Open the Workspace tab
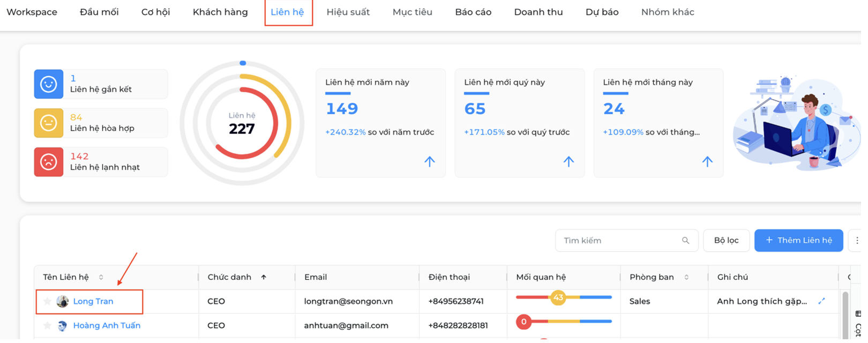This screenshot has height=343, width=868. (32, 12)
